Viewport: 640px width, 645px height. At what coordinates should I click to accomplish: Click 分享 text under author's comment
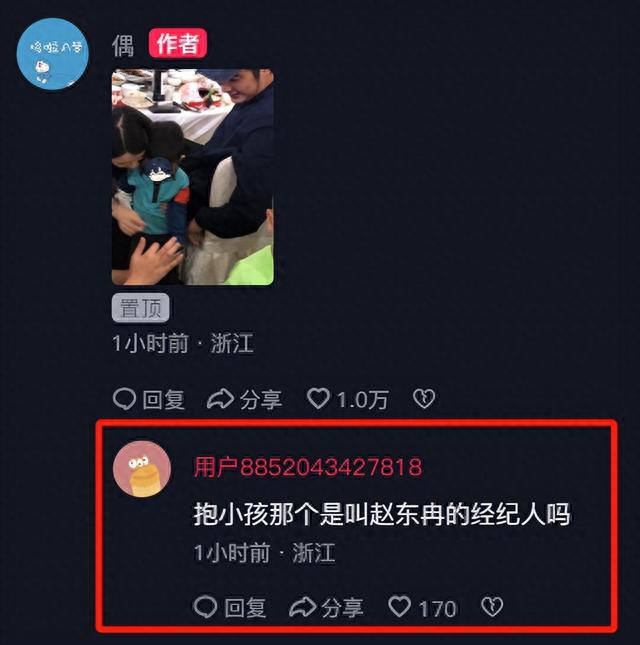(x=261, y=400)
